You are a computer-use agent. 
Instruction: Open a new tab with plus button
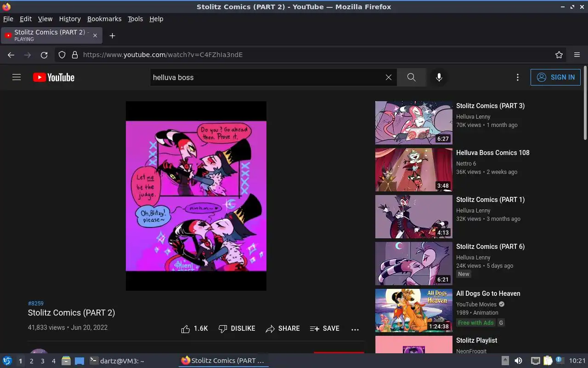pyautogui.click(x=112, y=35)
